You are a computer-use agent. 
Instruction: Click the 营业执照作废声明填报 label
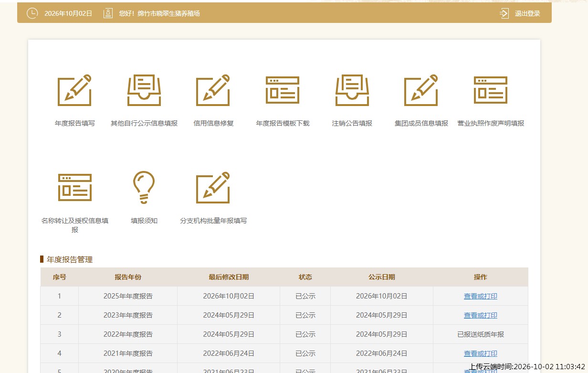pyautogui.click(x=491, y=123)
